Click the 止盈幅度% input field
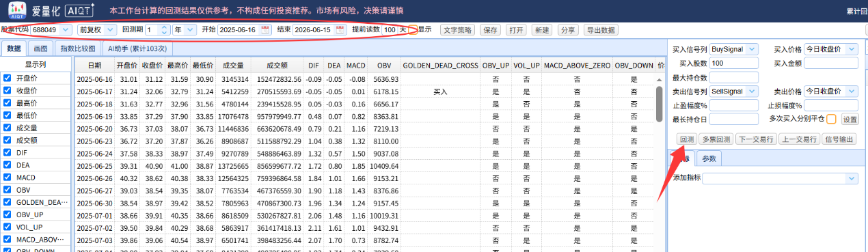Viewport: 868px width, 252px height. point(734,105)
